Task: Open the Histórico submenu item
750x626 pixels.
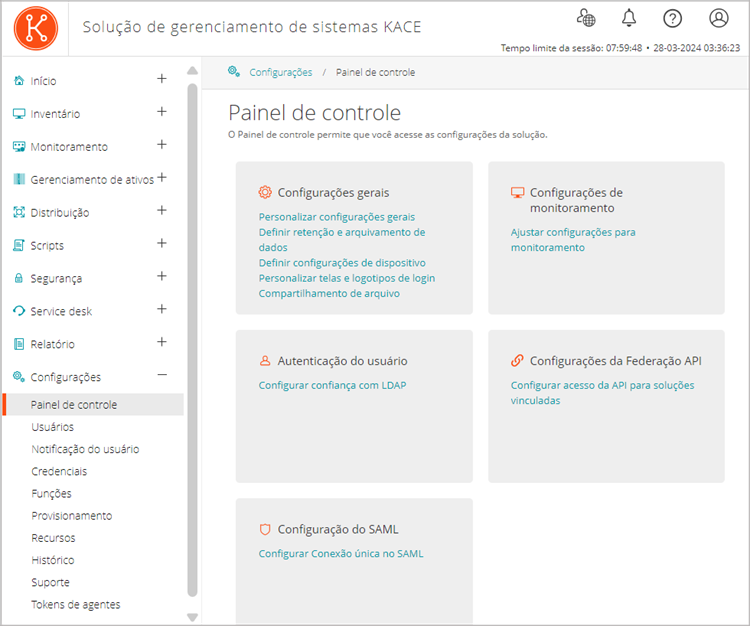Action: 53,560
